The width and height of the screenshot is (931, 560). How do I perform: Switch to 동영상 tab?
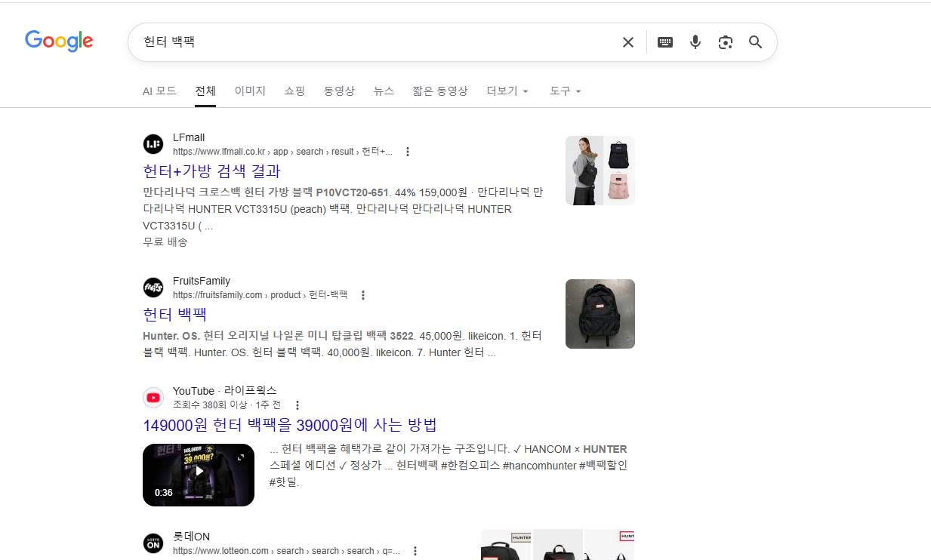(x=339, y=91)
